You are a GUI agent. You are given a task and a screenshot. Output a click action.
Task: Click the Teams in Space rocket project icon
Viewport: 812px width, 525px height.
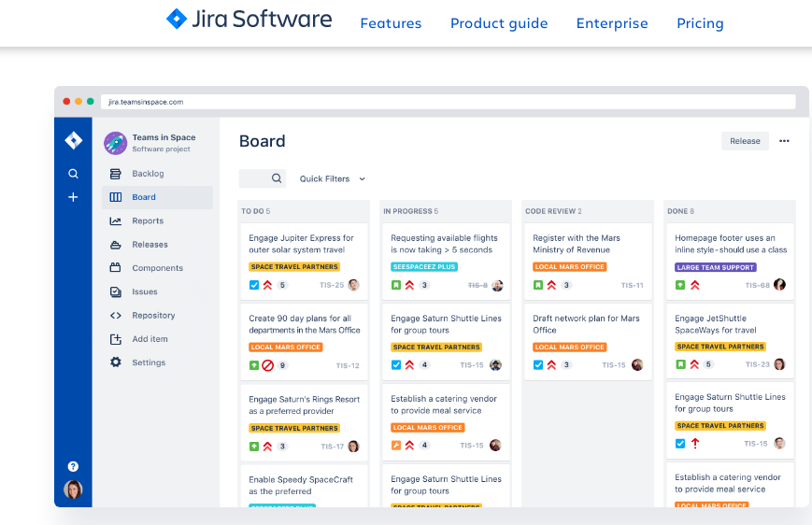click(116, 143)
